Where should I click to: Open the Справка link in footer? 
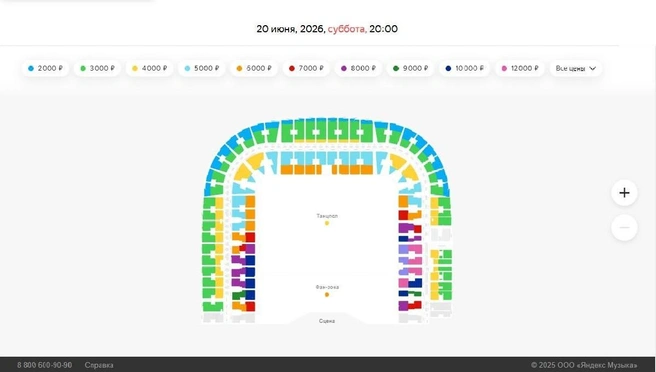click(x=99, y=365)
